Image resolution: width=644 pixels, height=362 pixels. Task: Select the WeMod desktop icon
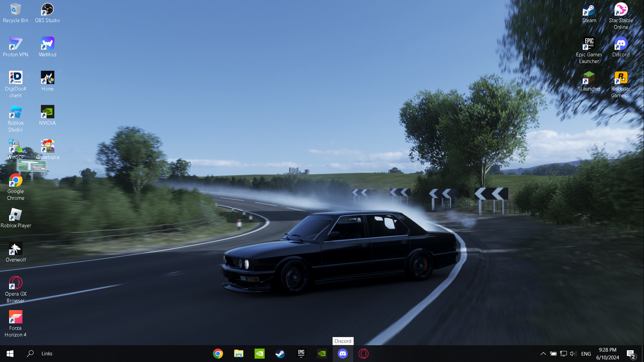point(47,47)
